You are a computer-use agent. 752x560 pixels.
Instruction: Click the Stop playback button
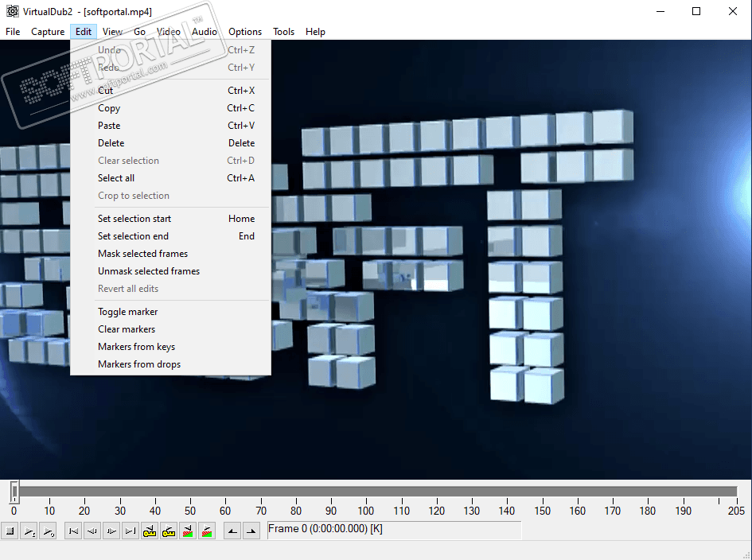[x=10, y=531]
